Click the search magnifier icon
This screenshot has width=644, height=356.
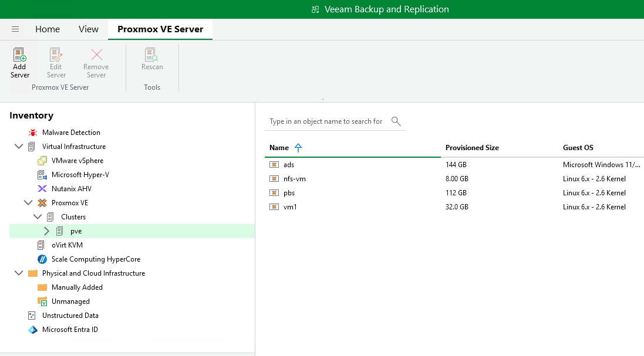click(396, 121)
